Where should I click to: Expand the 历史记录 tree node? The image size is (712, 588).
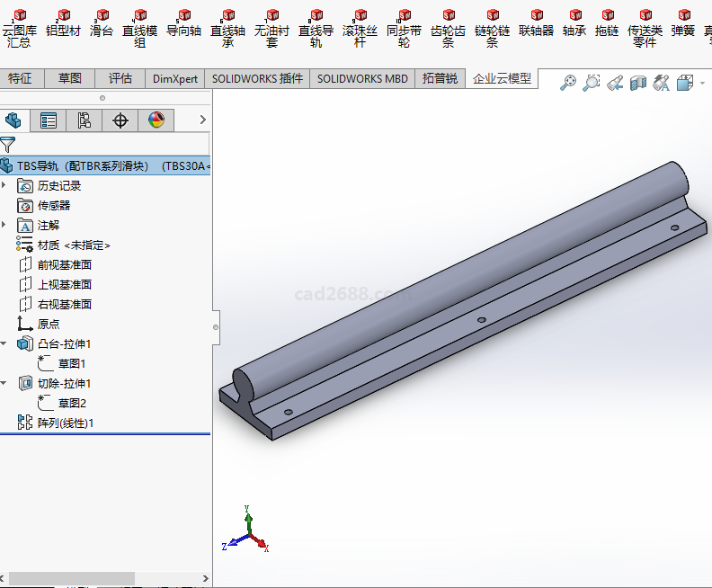click(4, 185)
